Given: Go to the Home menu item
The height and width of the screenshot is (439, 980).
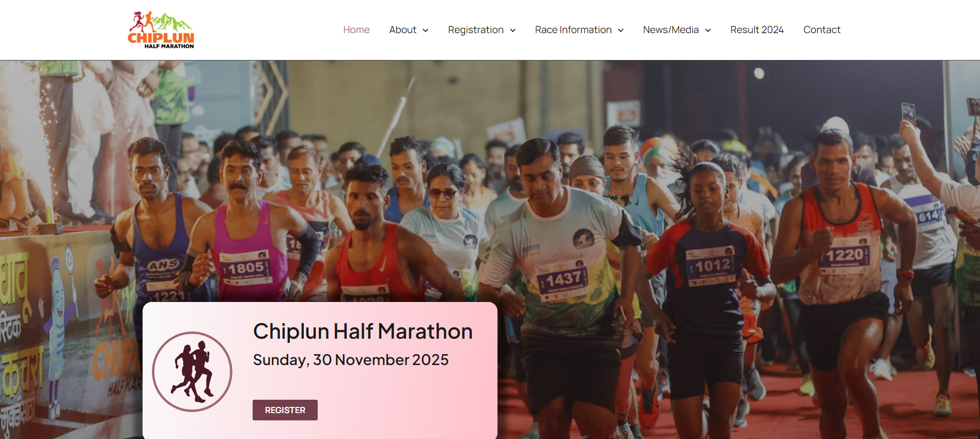Looking at the screenshot, I should [356, 30].
